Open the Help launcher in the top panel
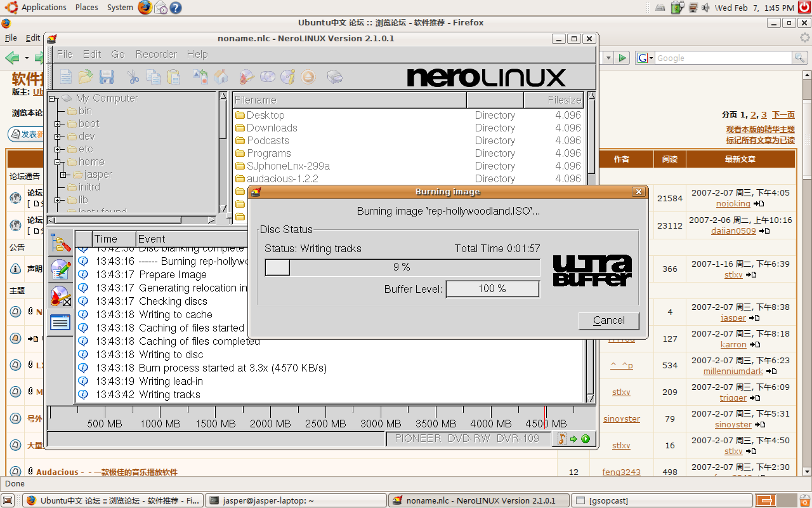Viewport: 812px width, 508px height. [x=175, y=8]
